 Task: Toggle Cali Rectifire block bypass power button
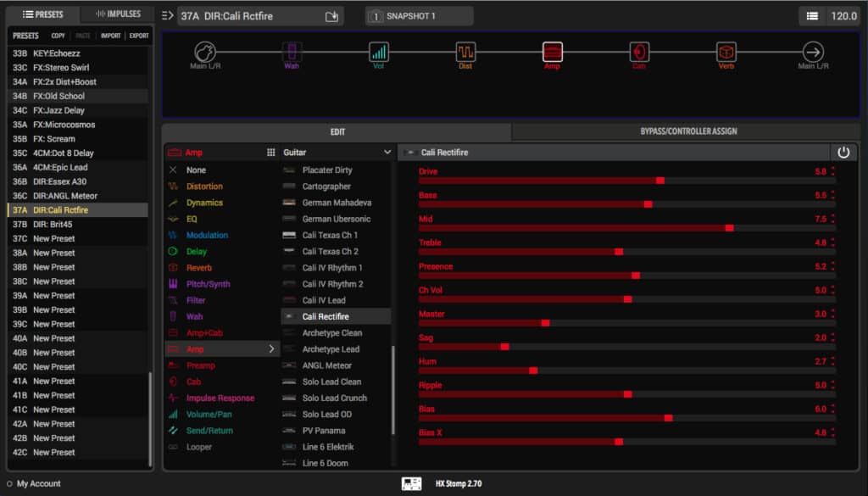pyautogui.click(x=843, y=153)
